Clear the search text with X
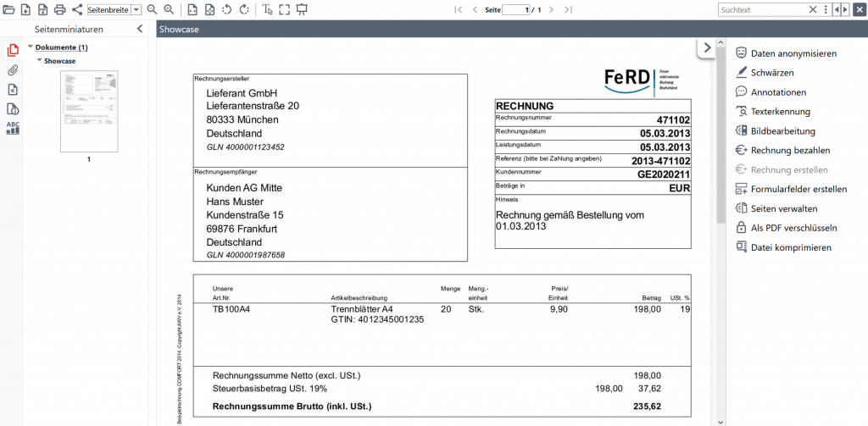The image size is (868, 426). click(x=813, y=10)
